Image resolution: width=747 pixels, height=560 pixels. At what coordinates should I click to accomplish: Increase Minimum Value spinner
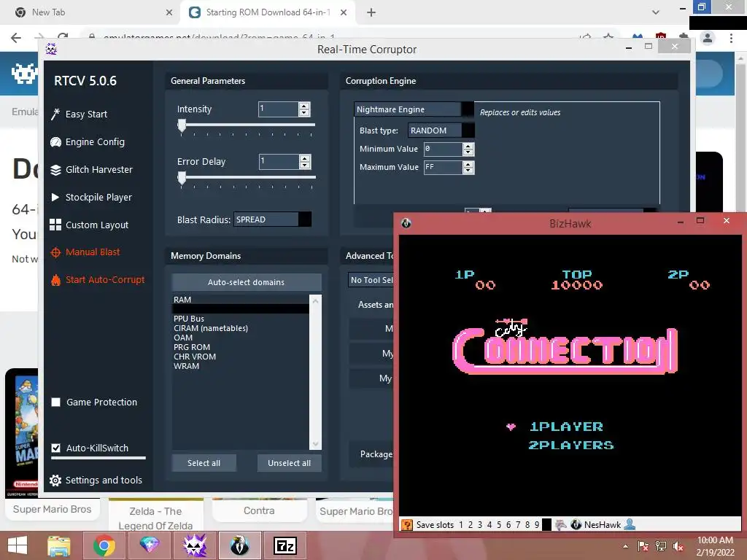tap(468, 146)
